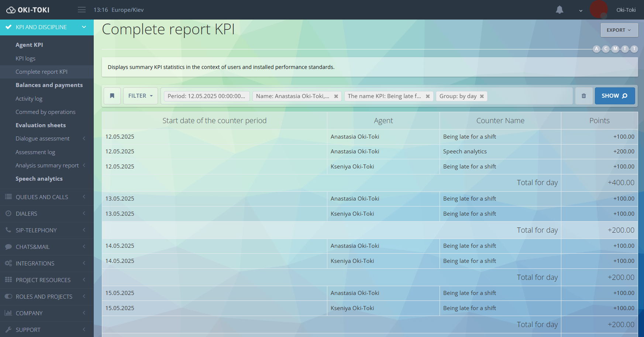Click the bookmark icon next to Filter
This screenshot has height=337, width=644.
click(112, 95)
